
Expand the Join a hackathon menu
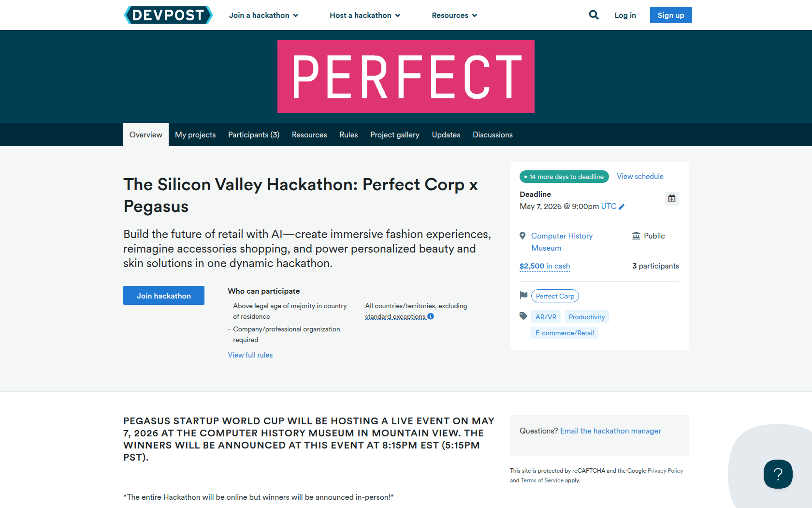pyautogui.click(x=263, y=15)
